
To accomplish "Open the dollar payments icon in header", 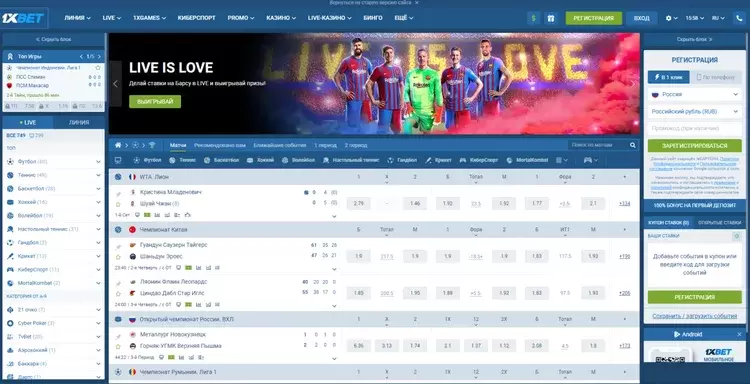I will 534,18.
